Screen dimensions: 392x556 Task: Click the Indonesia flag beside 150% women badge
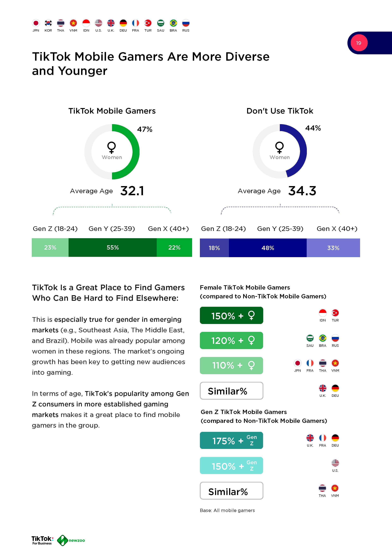point(322,313)
